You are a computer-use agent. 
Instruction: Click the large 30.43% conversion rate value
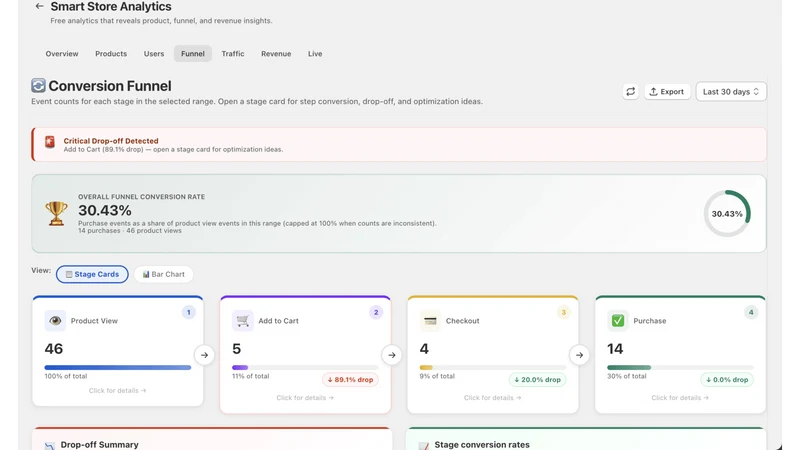pyautogui.click(x=105, y=210)
